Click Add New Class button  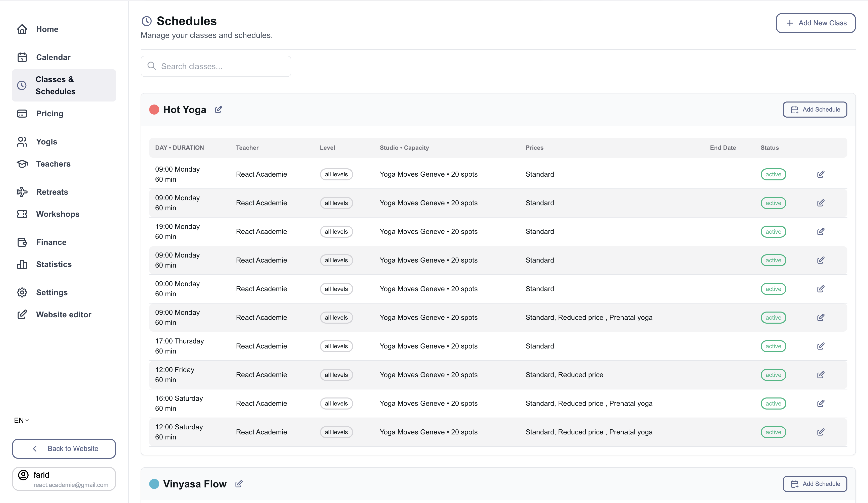pyautogui.click(x=815, y=23)
